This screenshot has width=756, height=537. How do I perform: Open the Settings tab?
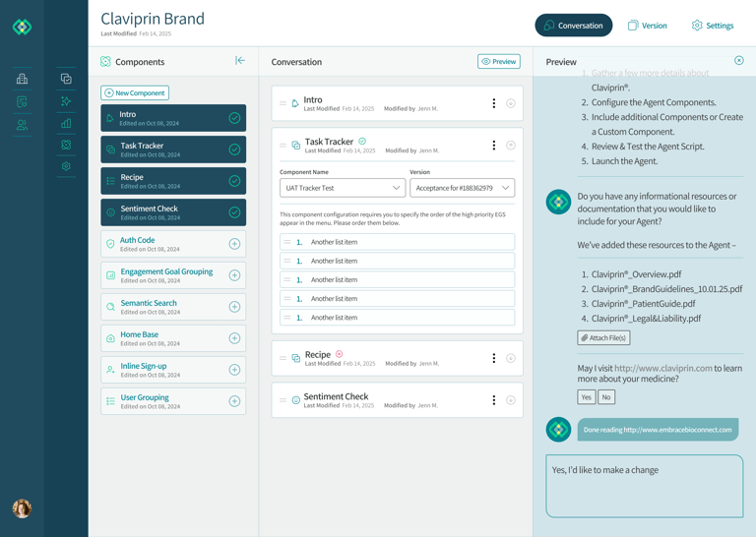tap(712, 26)
